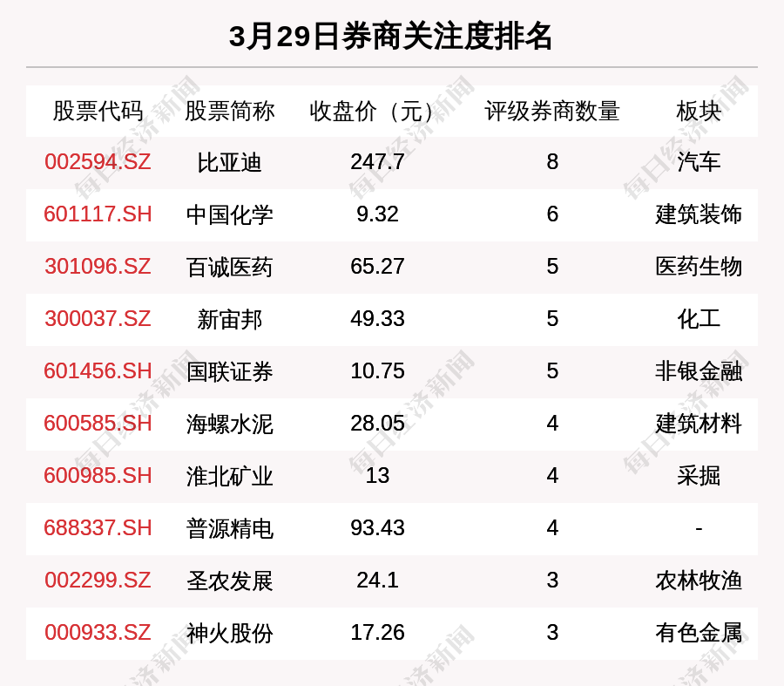Viewport: 784px width, 686px height.
Task: Select the sector 农林牧渔
Action: [699, 581]
